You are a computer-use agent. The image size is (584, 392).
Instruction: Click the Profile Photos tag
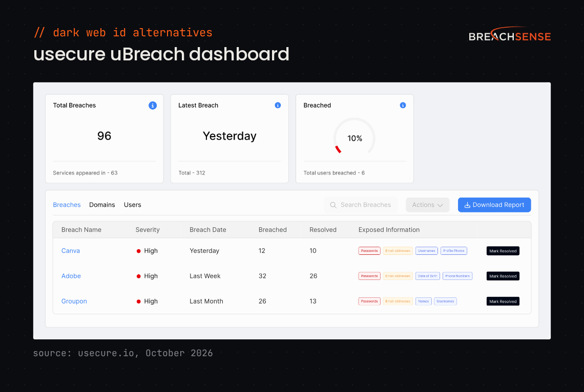[454, 251]
